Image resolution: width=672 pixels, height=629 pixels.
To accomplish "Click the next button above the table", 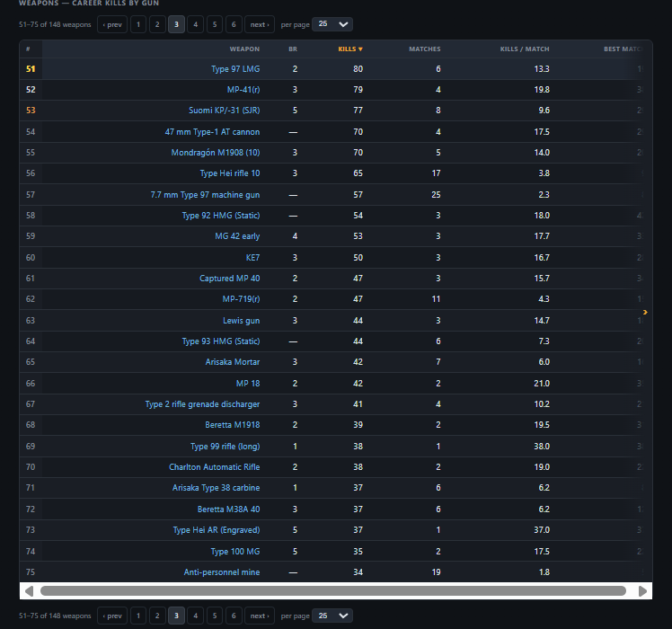I will [x=260, y=24].
